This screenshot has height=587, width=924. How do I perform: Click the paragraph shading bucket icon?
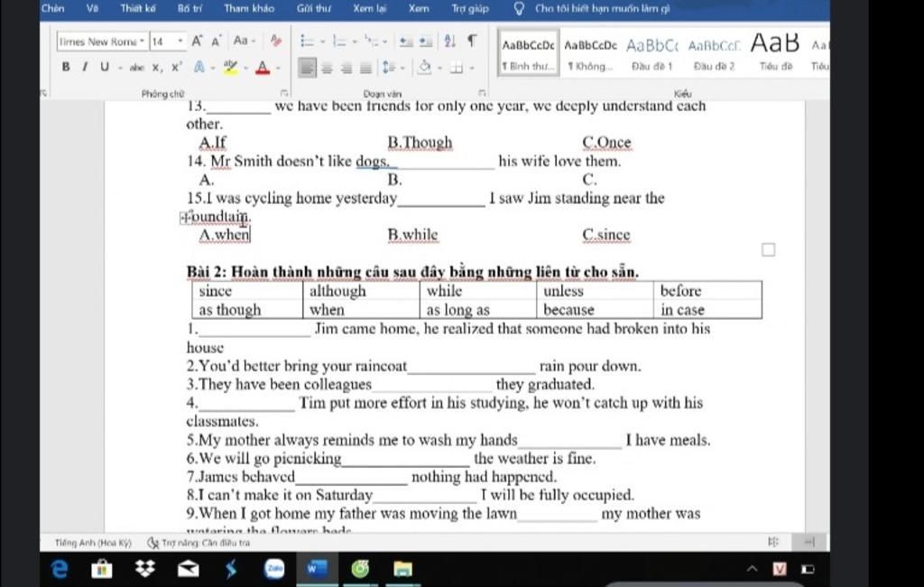click(x=424, y=68)
